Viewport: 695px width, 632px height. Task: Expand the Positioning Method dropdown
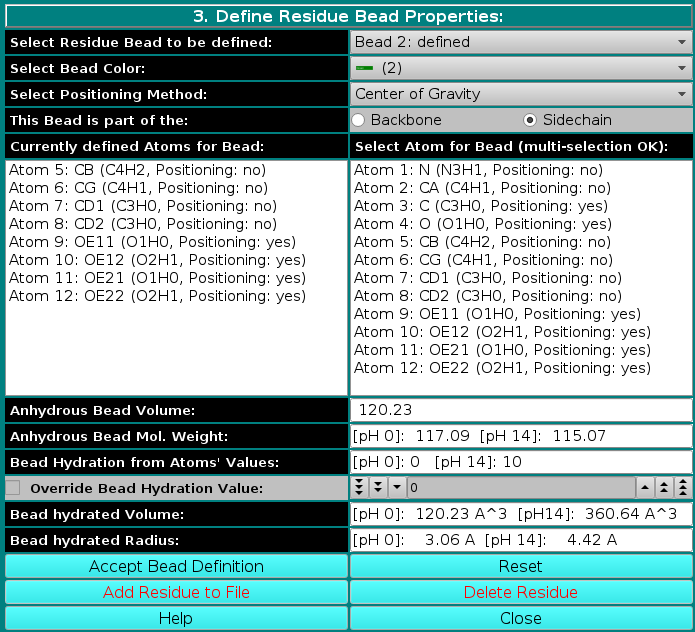click(x=521, y=94)
